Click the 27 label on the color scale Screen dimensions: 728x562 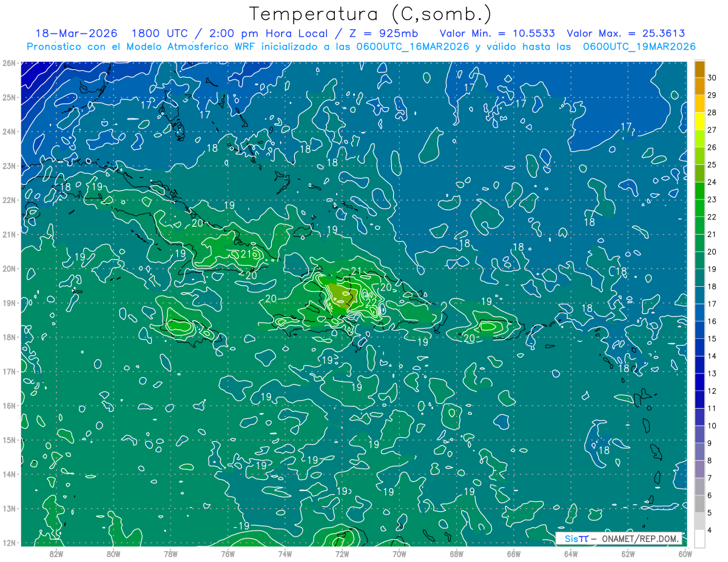coord(712,130)
